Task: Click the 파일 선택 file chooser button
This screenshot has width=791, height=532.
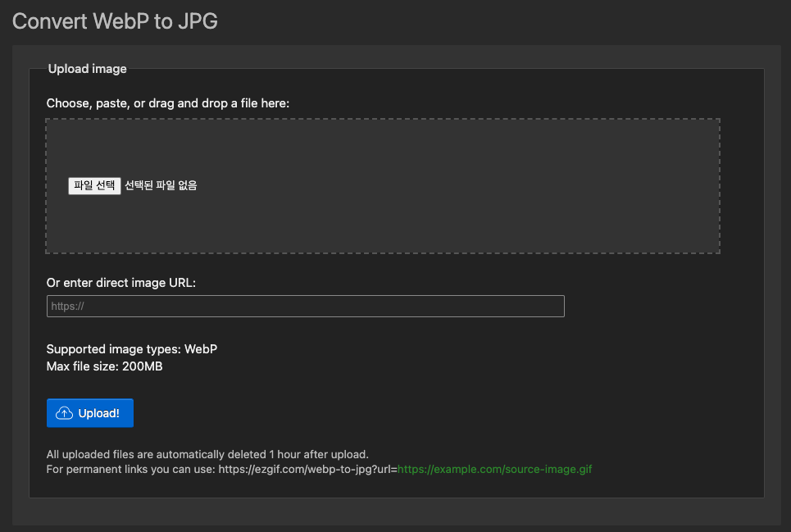Action: pos(94,185)
